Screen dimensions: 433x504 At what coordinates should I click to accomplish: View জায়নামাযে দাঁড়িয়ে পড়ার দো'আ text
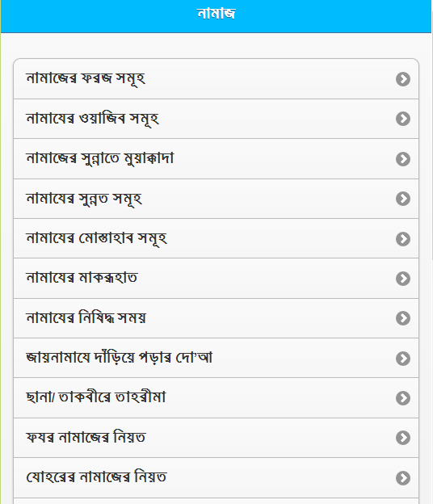click(x=120, y=358)
